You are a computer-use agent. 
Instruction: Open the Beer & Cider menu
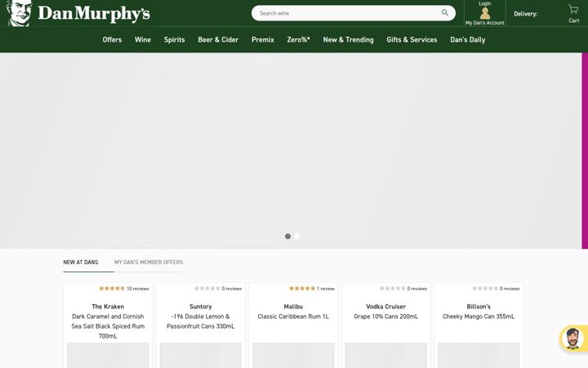click(x=218, y=40)
